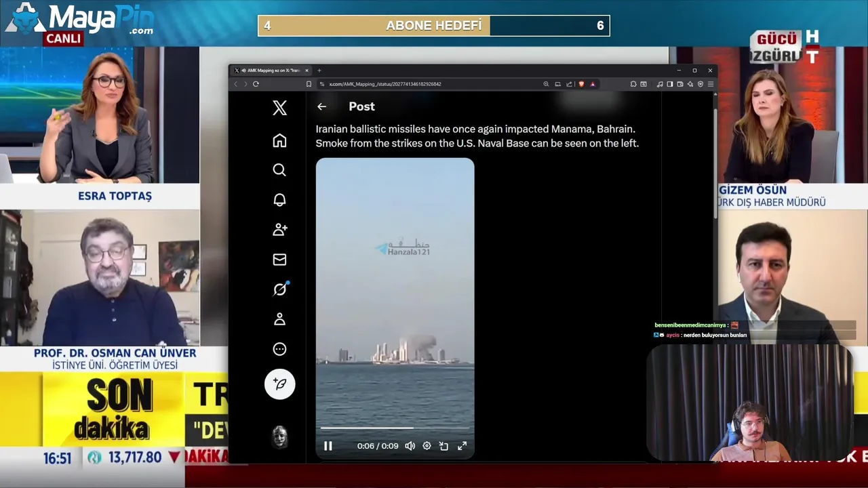868x488 pixels.
Task: Navigate forward in the browser
Action: coord(245,84)
